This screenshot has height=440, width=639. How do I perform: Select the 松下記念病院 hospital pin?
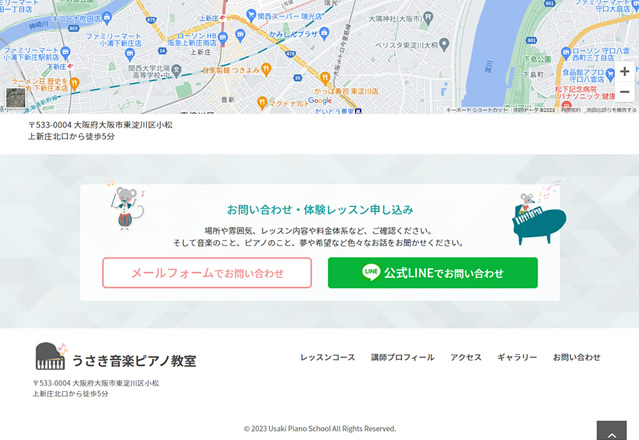(x=566, y=105)
